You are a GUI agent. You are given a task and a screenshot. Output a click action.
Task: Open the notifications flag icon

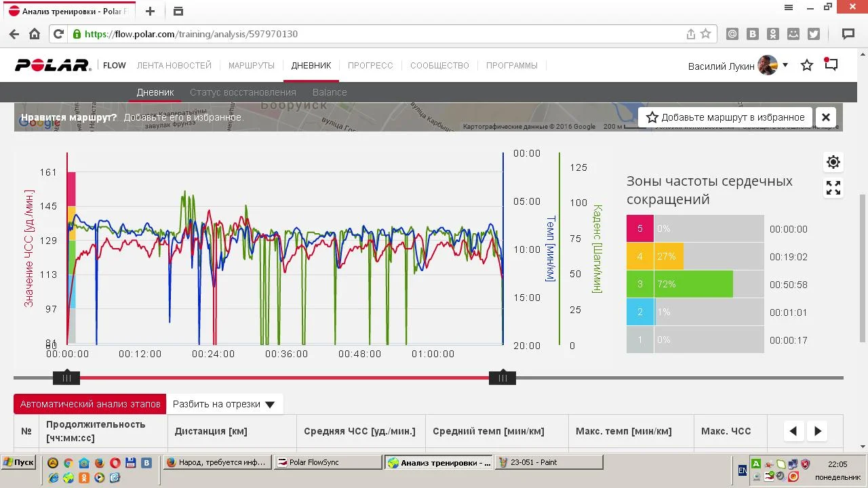click(831, 65)
